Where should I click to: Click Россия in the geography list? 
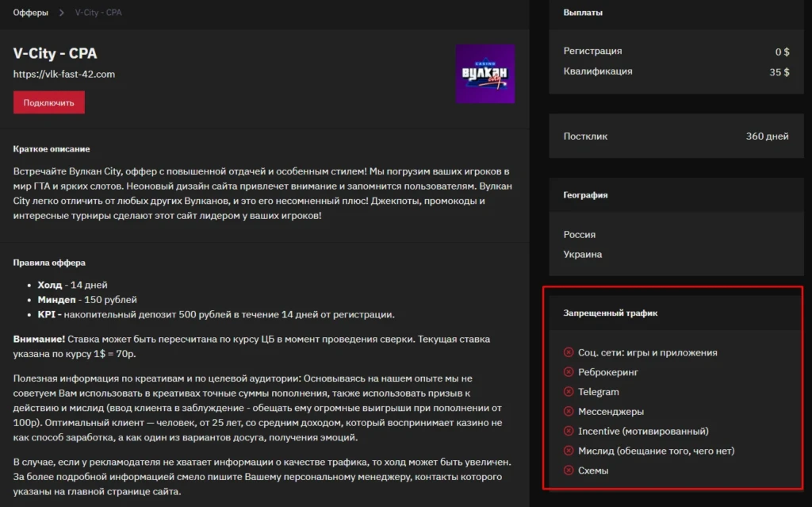580,235
